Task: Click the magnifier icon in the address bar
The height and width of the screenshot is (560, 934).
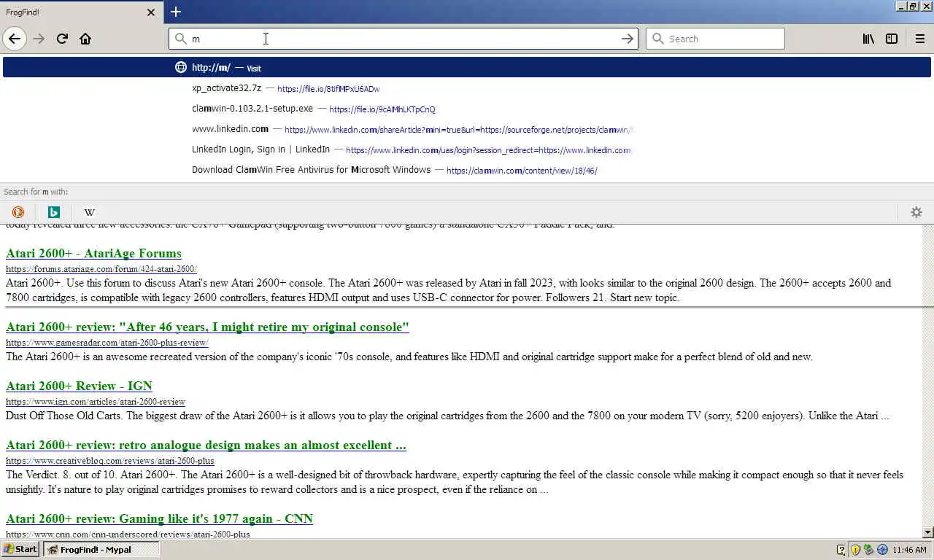Action: point(181,39)
